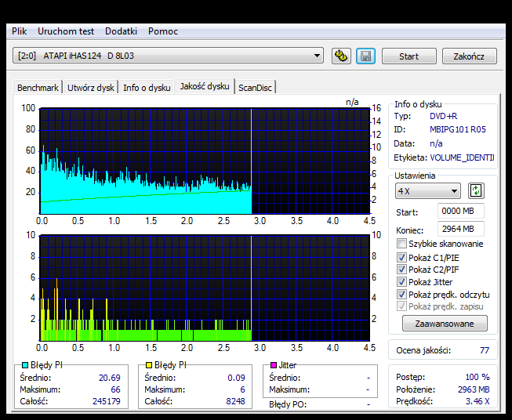Click the Położenie value 2963 MB
This screenshot has width=512, height=420.
[x=474, y=389]
